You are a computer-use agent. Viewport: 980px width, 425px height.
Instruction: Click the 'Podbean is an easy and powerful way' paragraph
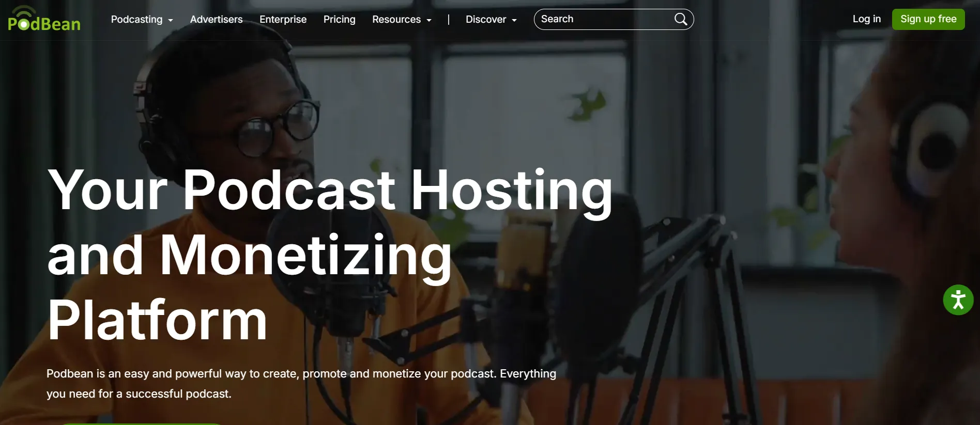(301, 384)
